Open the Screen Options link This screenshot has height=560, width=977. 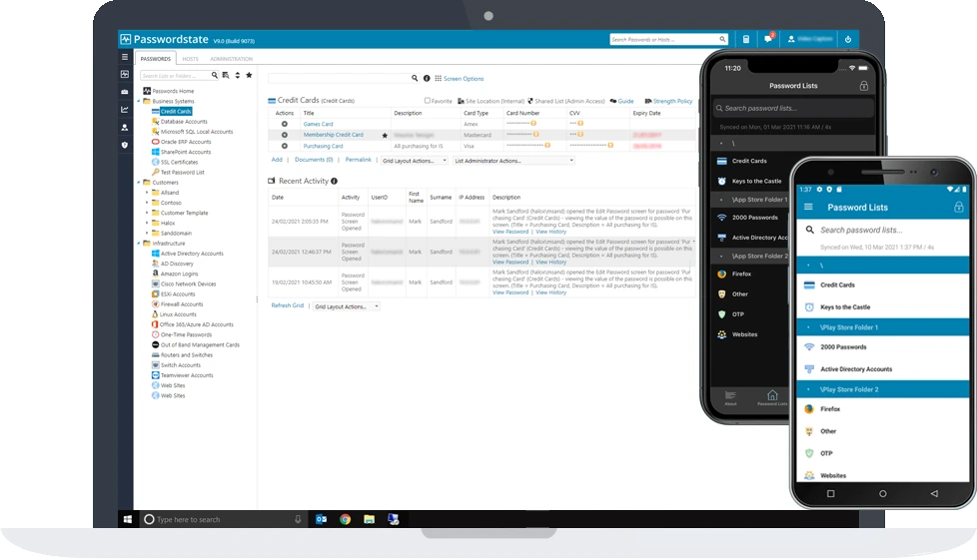coord(463,79)
